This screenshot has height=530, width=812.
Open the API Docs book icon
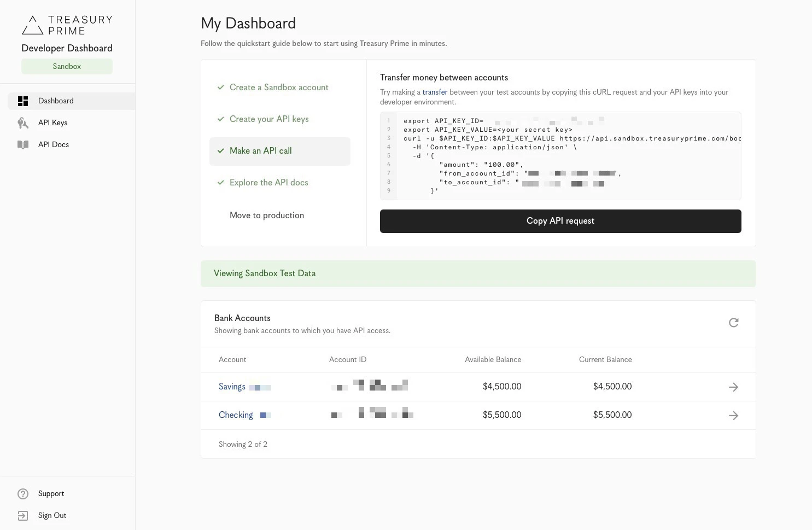point(23,144)
